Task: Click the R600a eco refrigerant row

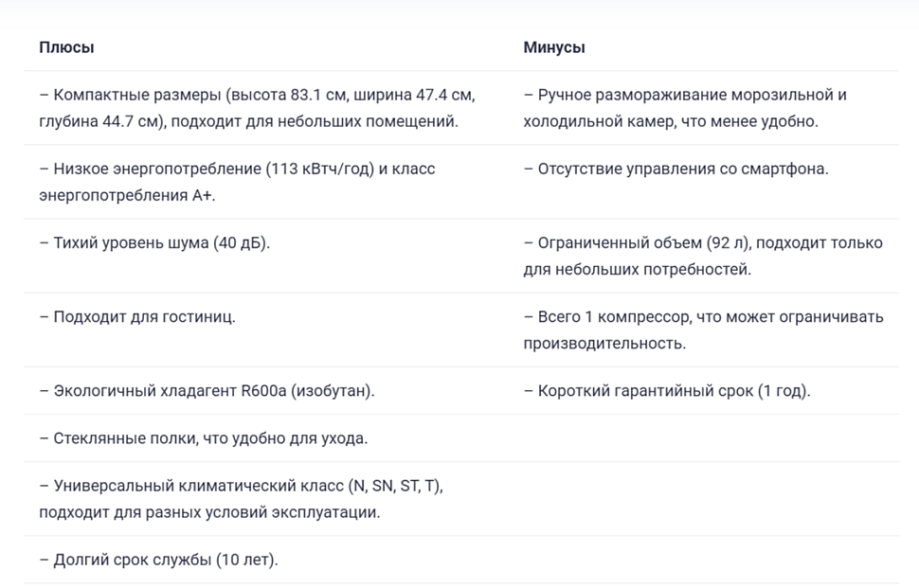Action: (x=207, y=391)
